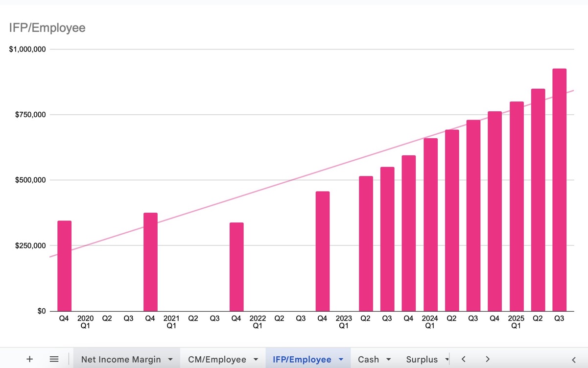
Task: Expand the CM/Employee tab menu arrow
Action: point(256,360)
